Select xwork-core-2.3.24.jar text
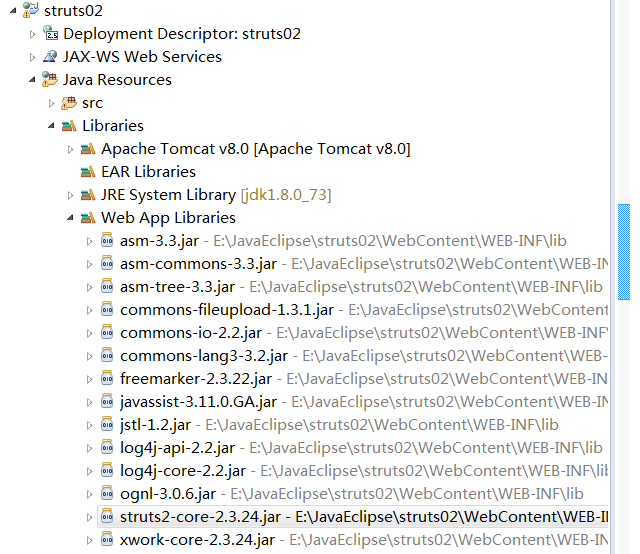 pyautogui.click(x=198, y=540)
